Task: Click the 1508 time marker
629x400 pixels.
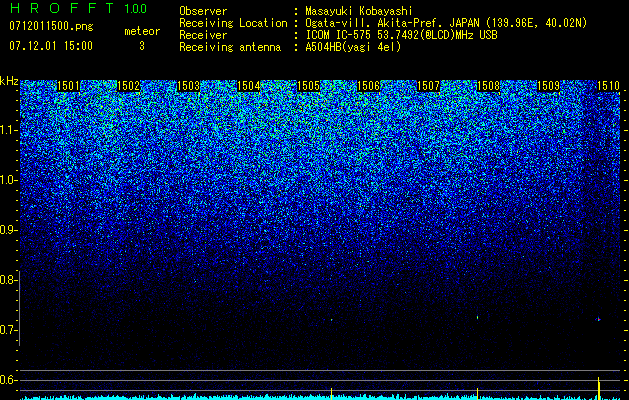Action: pyautogui.click(x=489, y=86)
